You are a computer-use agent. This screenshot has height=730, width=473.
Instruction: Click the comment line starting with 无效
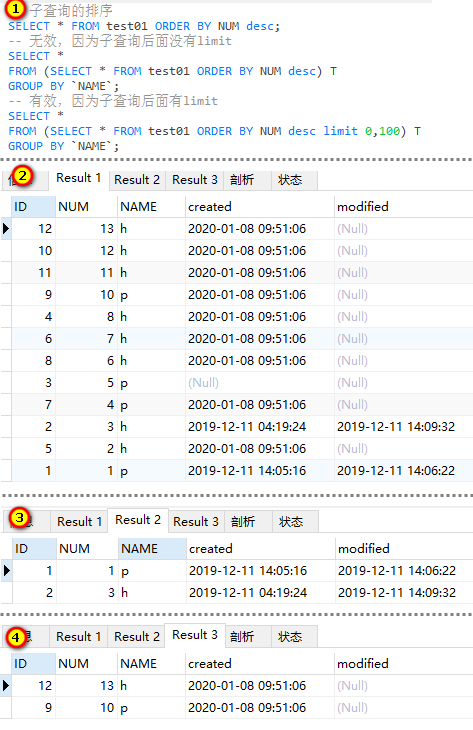click(x=120, y=41)
